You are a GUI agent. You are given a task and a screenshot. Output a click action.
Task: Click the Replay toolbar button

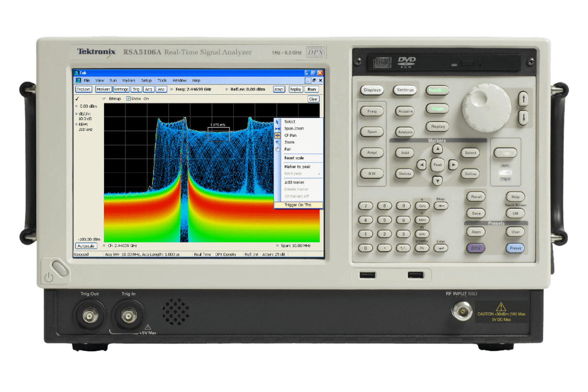(295, 89)
